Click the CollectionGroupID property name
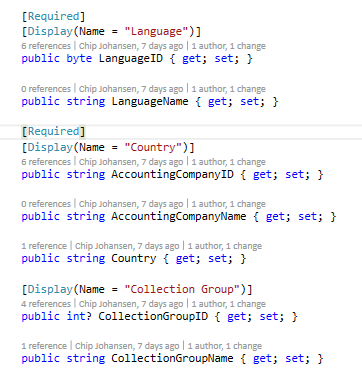Screen dimensions: 362x381 point(153,316)
